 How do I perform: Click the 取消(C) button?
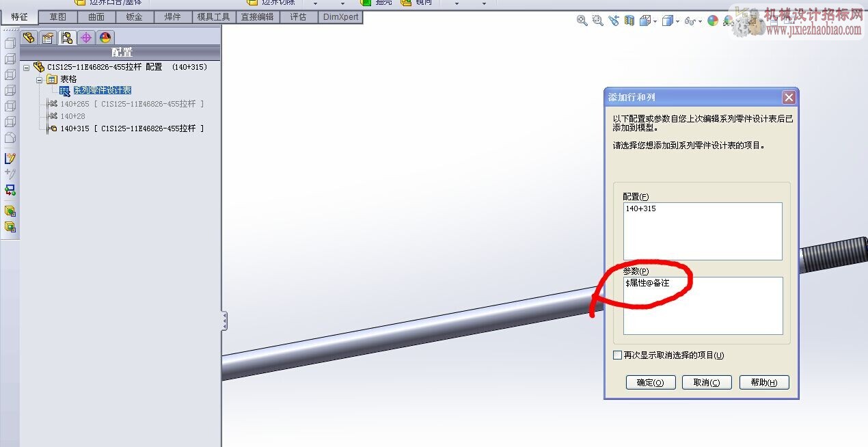[707, 383]
